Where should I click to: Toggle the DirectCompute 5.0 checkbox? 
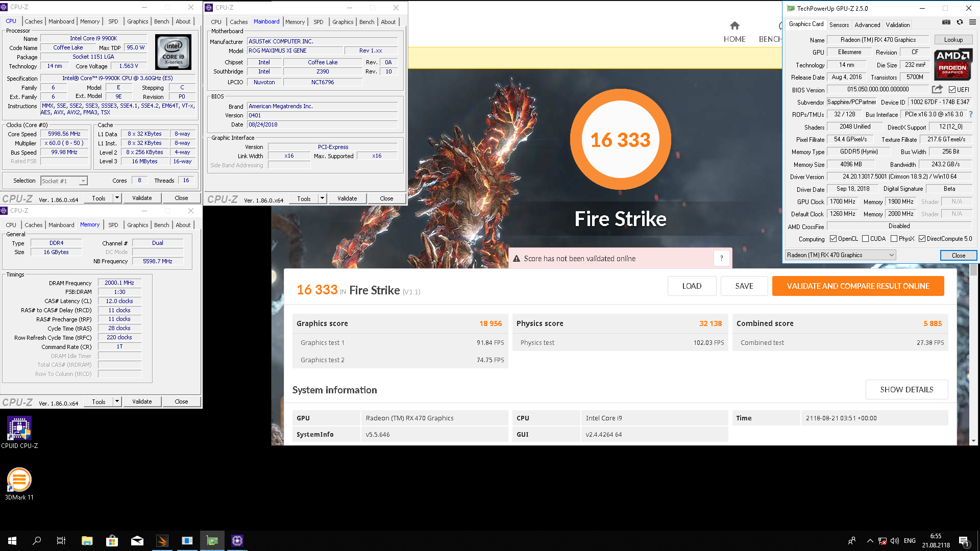pyautogui.click(x=922, y=239)
